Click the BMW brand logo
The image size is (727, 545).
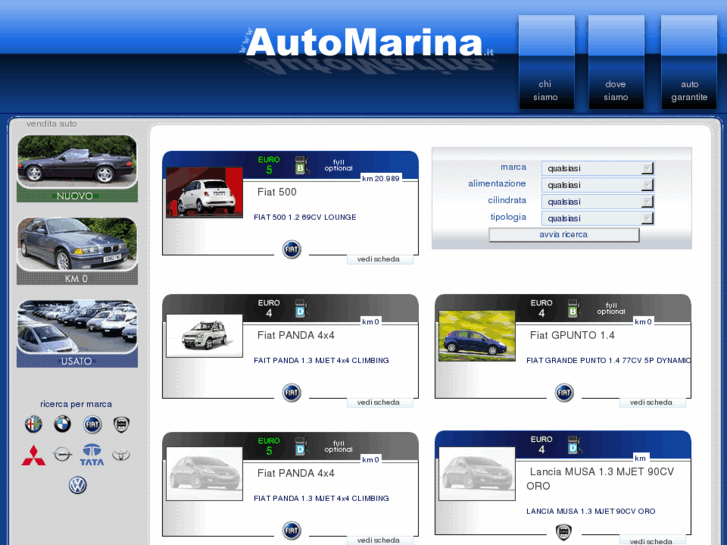(x=63, y=424)
